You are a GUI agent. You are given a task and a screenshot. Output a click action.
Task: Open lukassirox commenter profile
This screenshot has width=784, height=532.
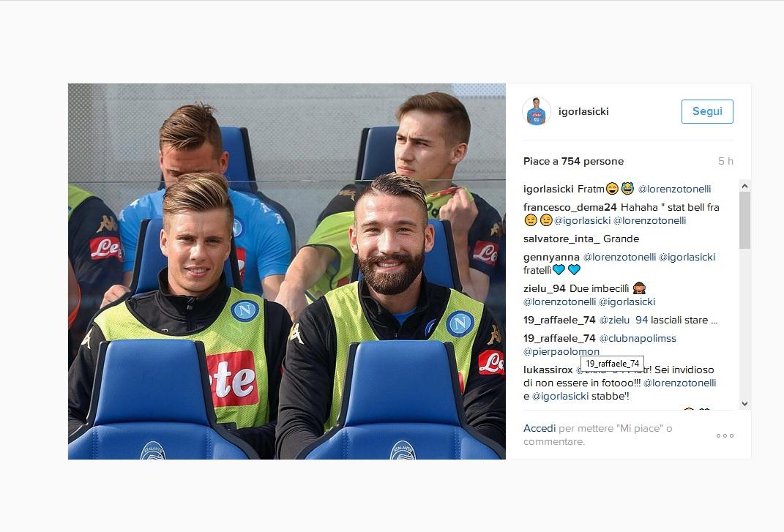tap(548, 370)
